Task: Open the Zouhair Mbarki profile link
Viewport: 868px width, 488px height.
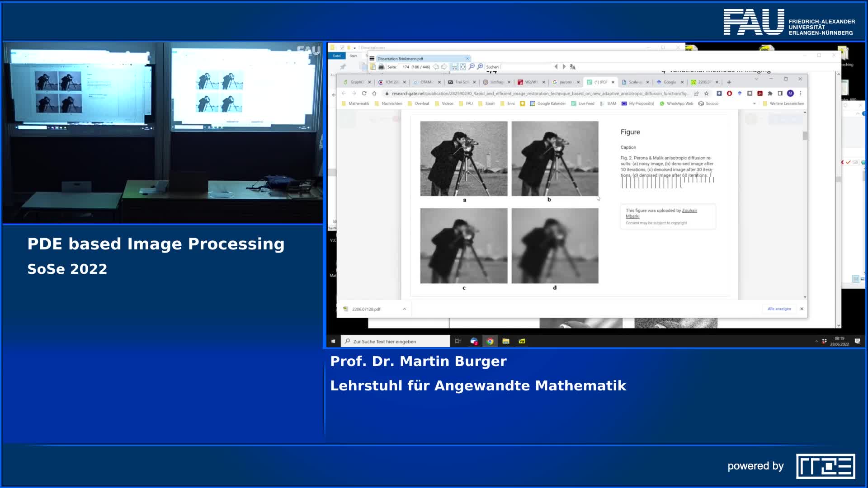Action: pos(689,211)
